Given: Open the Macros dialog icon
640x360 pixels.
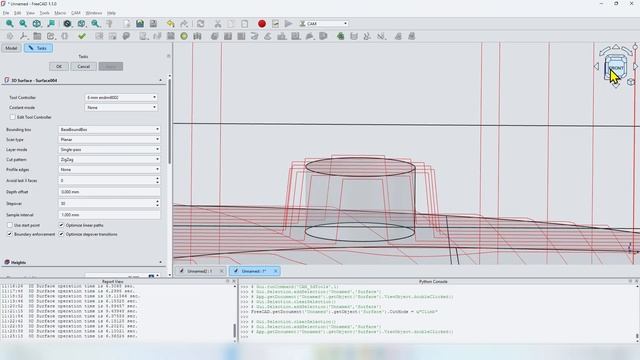Looking at the screenshot, I should (x=276, y=24).
